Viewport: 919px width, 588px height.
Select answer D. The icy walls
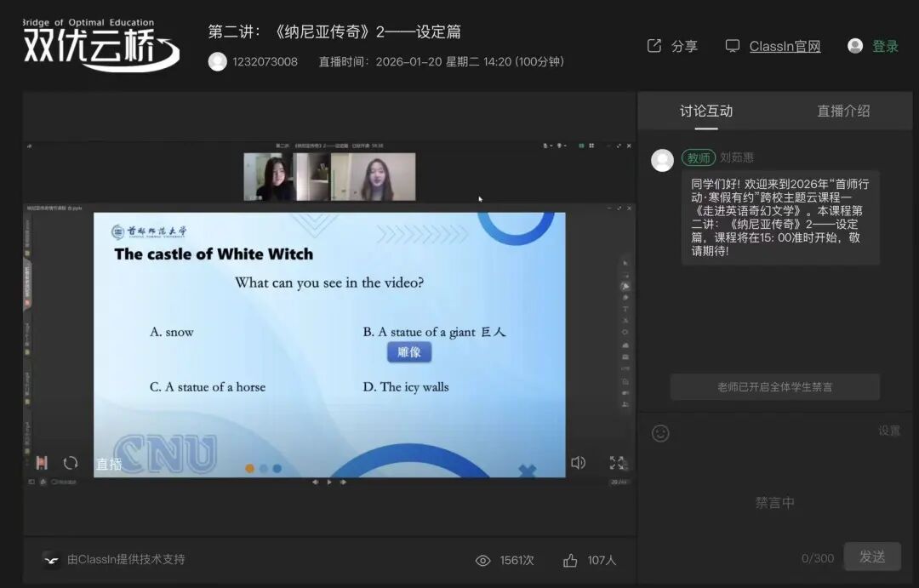pyautogui.click(x=406, y=387)
